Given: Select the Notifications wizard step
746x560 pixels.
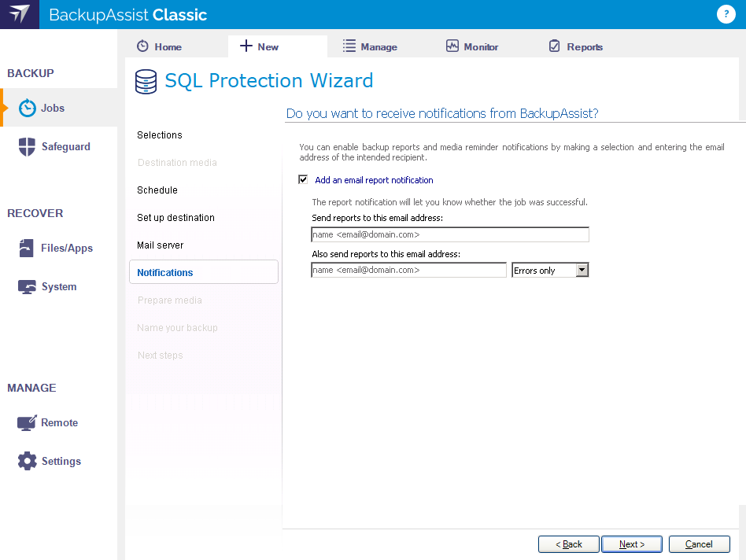Looking at the screenshot, I should [x=204, y=272].
